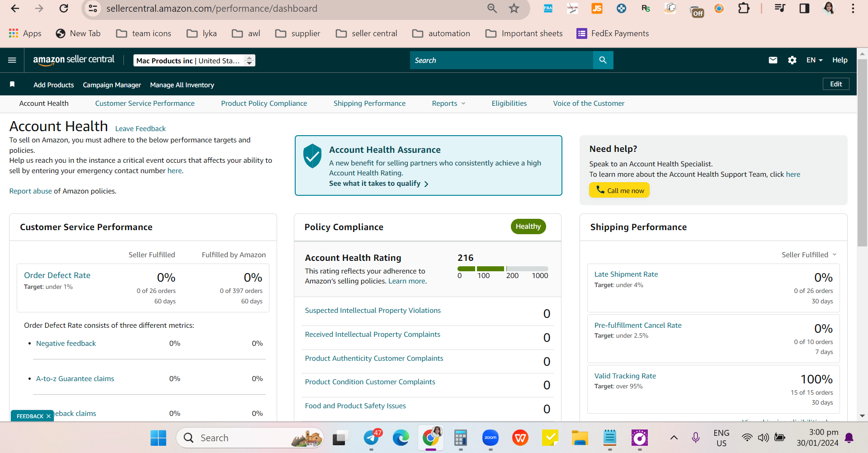Image resolution: width=868 pixels, height=453 pixels.
Task: Show hidden system tray icons chevron
Action: pyautogui.click(x=674, y=438)
